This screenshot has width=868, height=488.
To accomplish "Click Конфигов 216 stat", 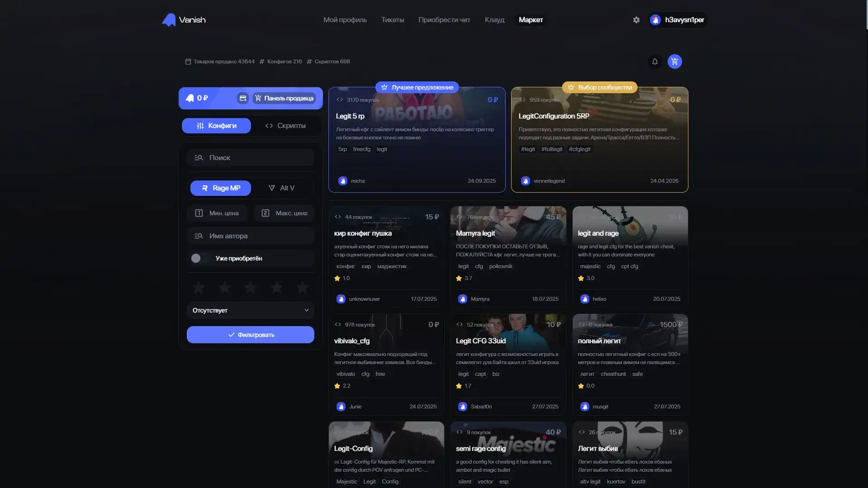I will pyautogui.click(x=280, y=62).
